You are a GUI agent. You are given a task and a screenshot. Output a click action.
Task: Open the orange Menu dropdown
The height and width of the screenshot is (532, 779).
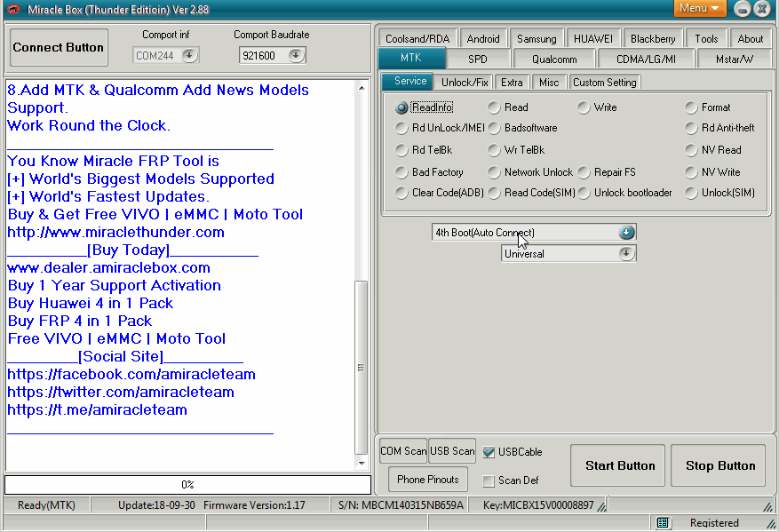coord(700,9)
